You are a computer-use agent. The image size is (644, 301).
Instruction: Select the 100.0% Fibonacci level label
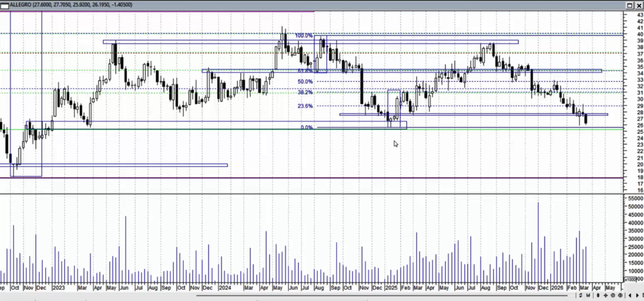click(304, 36)
